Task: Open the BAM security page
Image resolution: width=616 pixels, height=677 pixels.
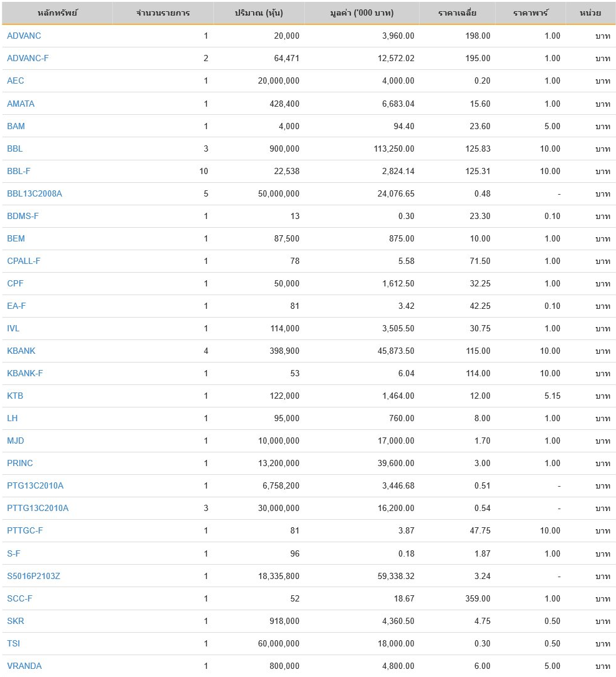Action: (16, 126)
